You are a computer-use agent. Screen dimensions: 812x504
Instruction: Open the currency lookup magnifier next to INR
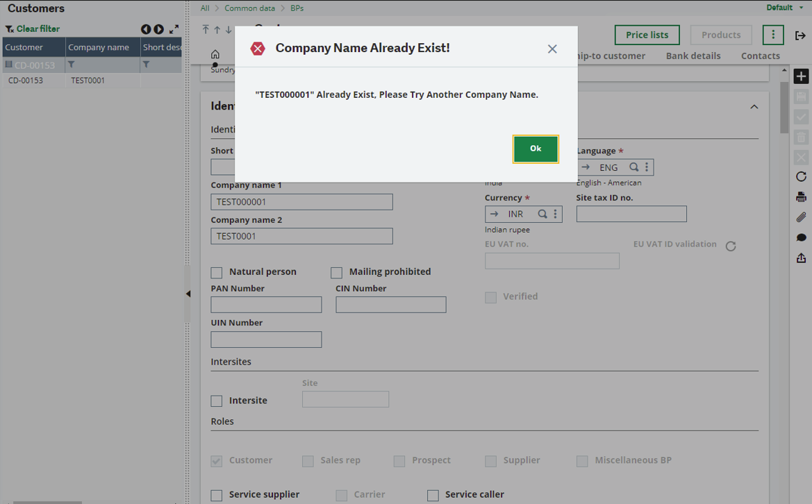click(542, 214)
